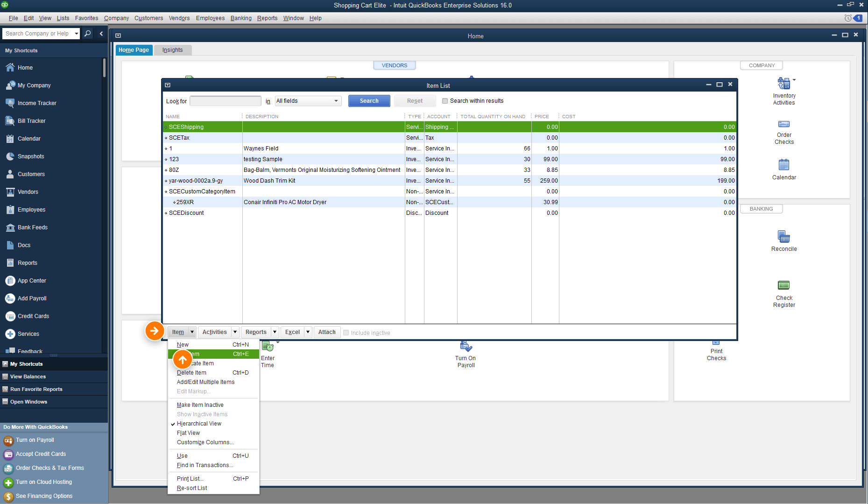The height and width of the screenshot is (504, 868).
Task: Open the Excel dropdown arrow
Action: 308,332
